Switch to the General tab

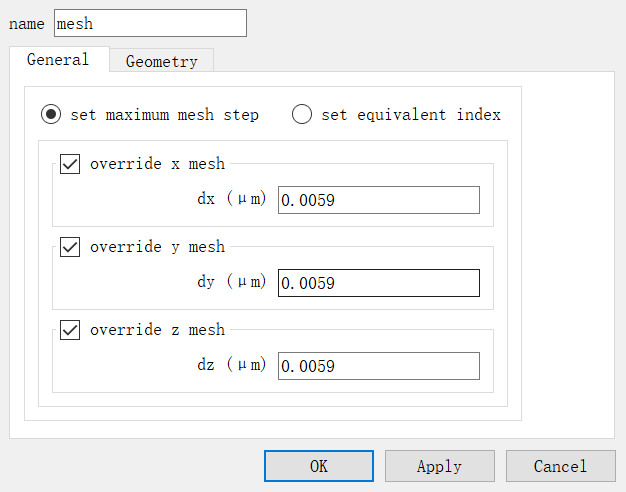click(x=58, y=60)
